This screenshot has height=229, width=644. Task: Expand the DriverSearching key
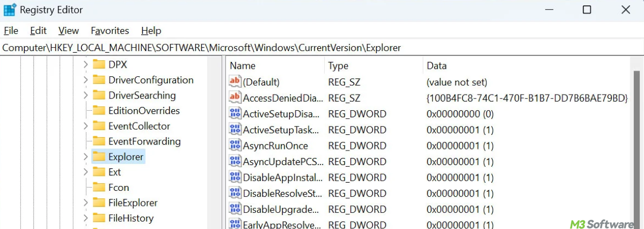coord(85,96)
